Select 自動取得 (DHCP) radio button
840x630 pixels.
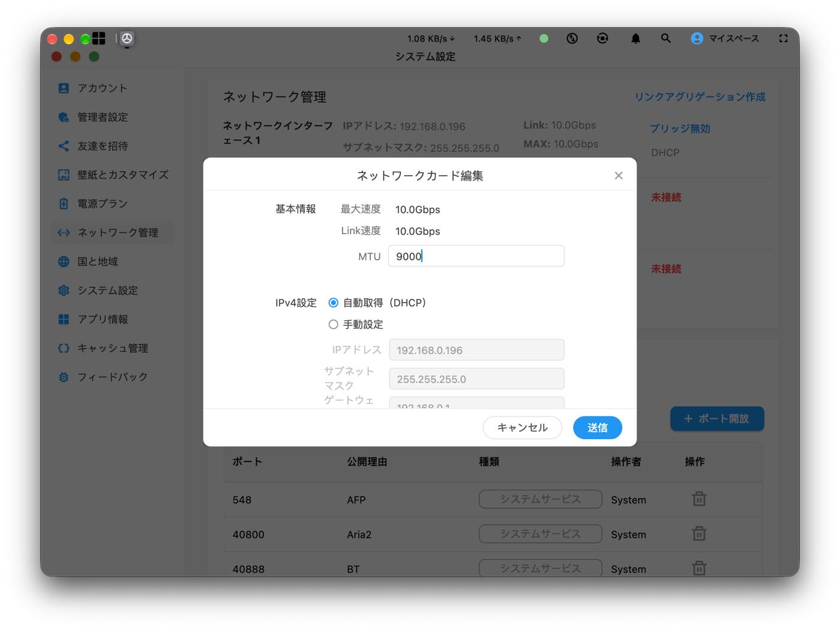point(333,302)
